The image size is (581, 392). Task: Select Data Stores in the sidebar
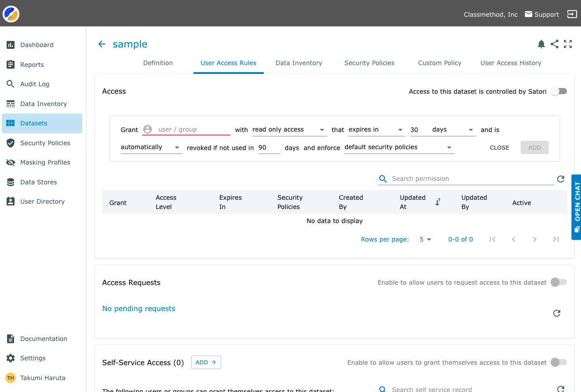coord(38,182)
